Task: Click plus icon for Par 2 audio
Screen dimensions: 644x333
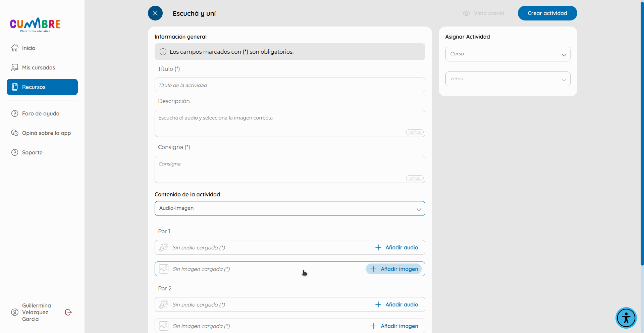Action: click(x=378, y=304)
